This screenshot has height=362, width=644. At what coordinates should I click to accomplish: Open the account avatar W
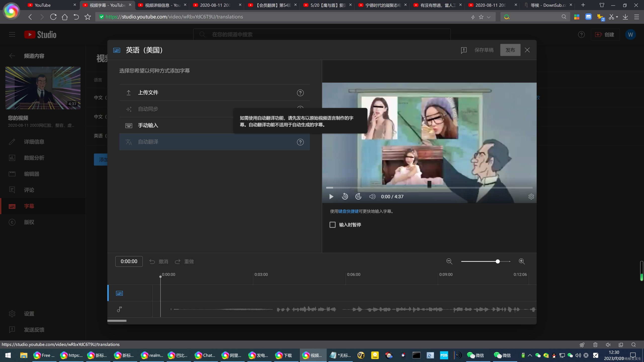630,34
